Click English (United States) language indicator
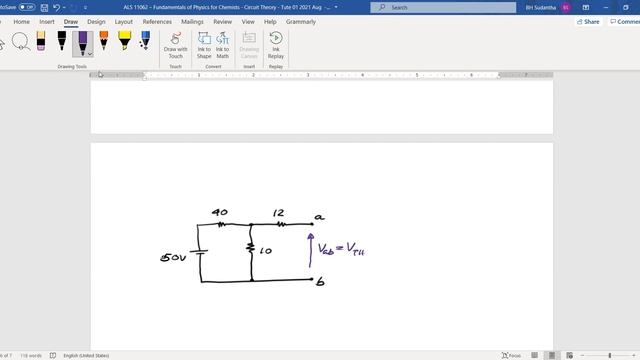 pos(86,356)
